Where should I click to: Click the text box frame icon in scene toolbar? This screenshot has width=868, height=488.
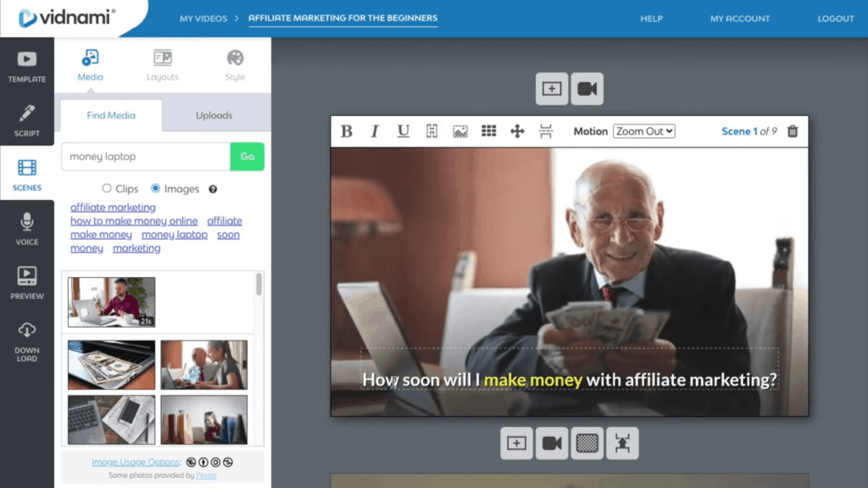click(431, 131)
